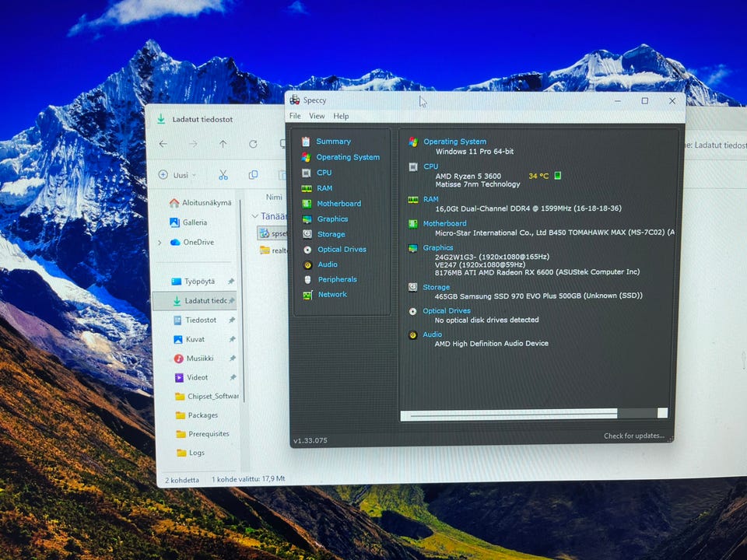The image size is (747, 560).
Task: Open Logs folder in Explorer sidebar
Action: click(x=191, y=453)
